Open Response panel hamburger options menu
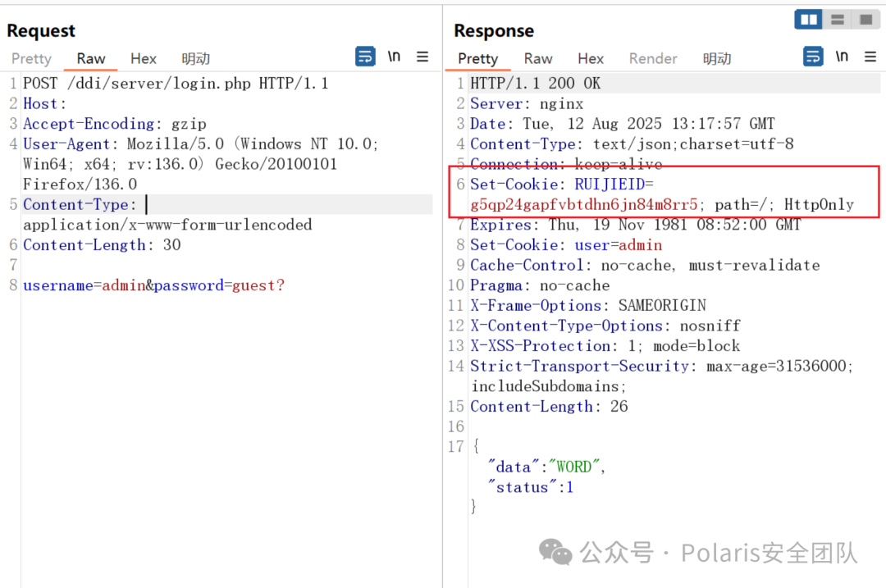The height and width of the screenshot is (588, 886). pyautogui.click(x=870, y=57)
